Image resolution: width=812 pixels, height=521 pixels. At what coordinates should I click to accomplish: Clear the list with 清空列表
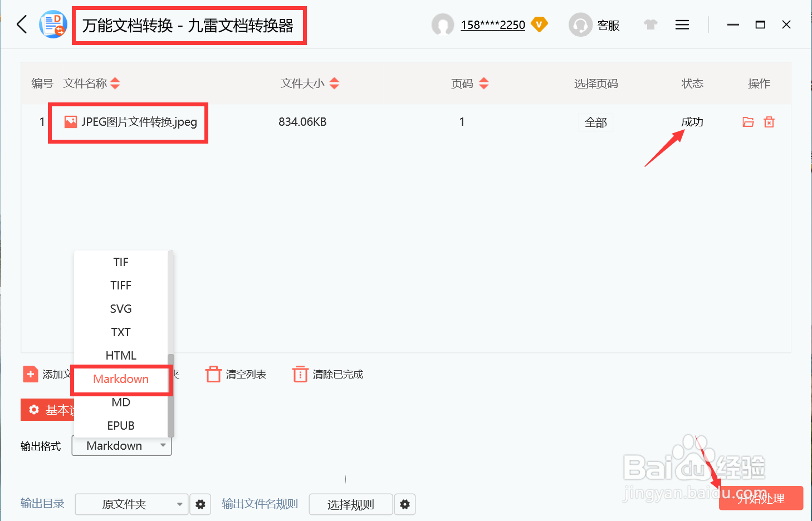(x=236, y=375)
